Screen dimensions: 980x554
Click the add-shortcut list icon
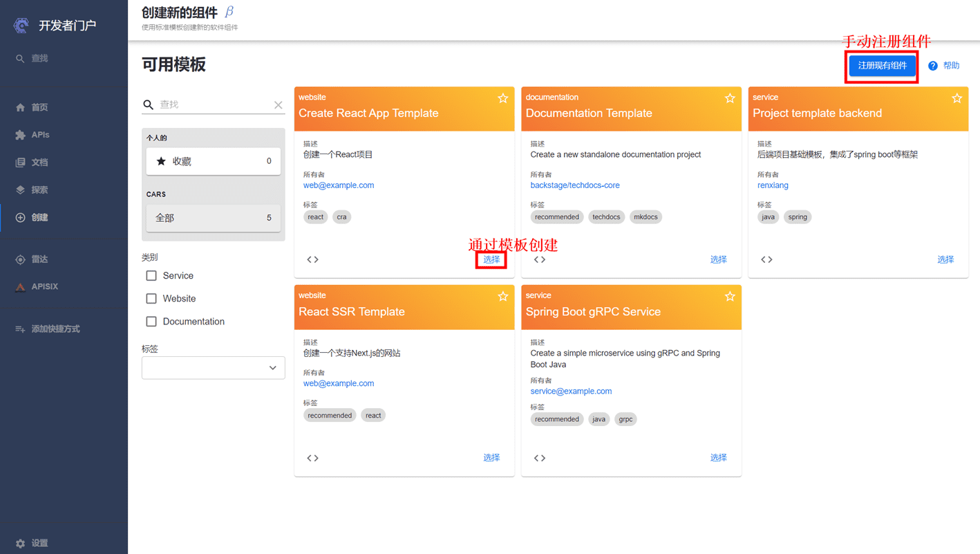20,329
